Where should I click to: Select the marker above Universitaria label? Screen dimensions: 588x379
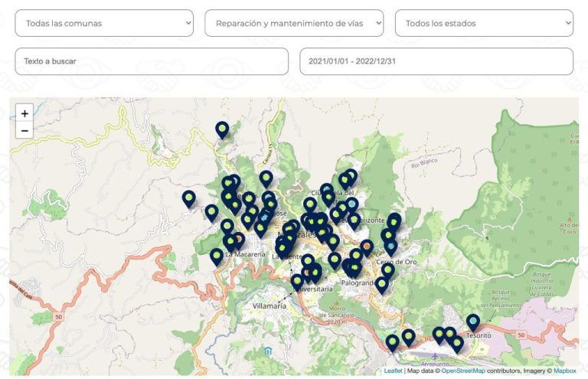tap(297, 282)
